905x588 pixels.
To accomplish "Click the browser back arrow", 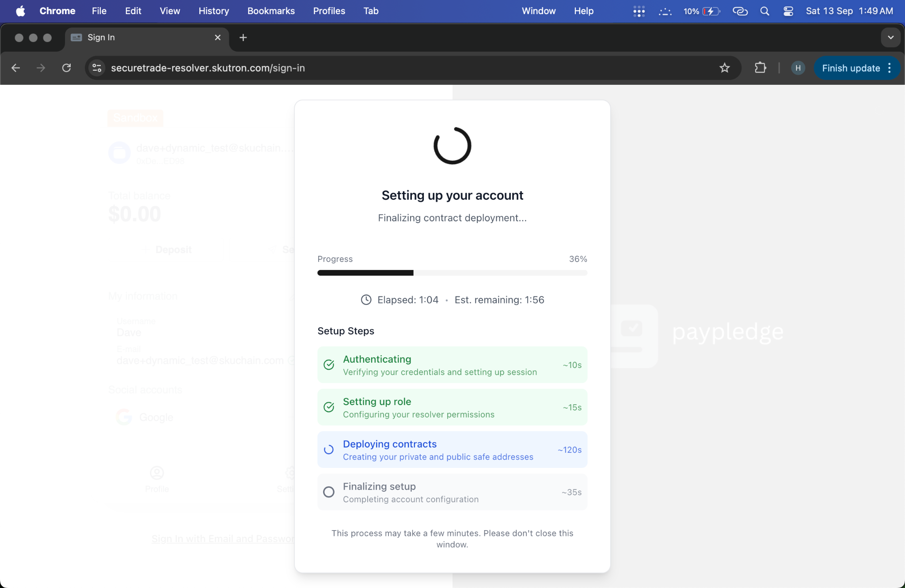I will point(16,68).
